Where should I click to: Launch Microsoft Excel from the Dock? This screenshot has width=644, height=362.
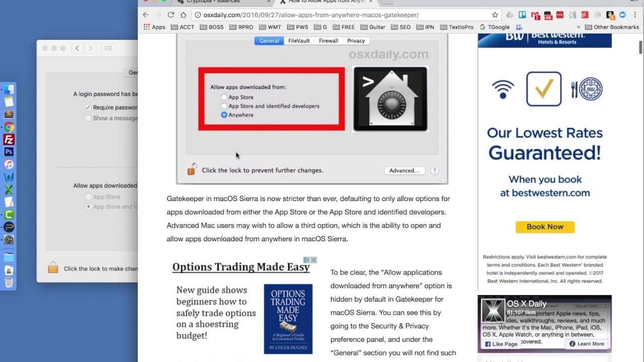(9, 190)
